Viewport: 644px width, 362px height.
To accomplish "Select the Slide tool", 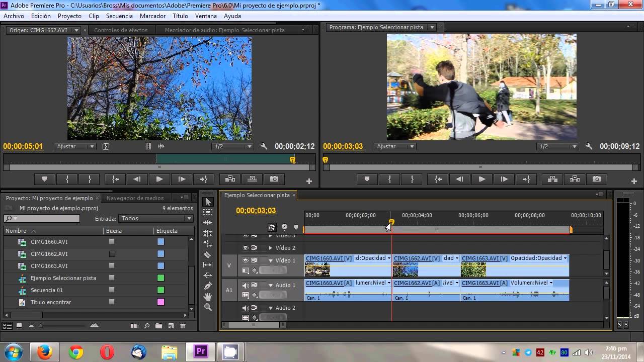I will [x=208, y=276].
